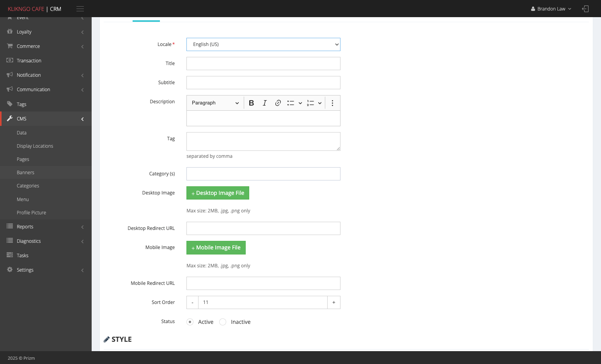Increase Sort Order with plus button
This screenshot has width=601, height=364.
(334, 302)
